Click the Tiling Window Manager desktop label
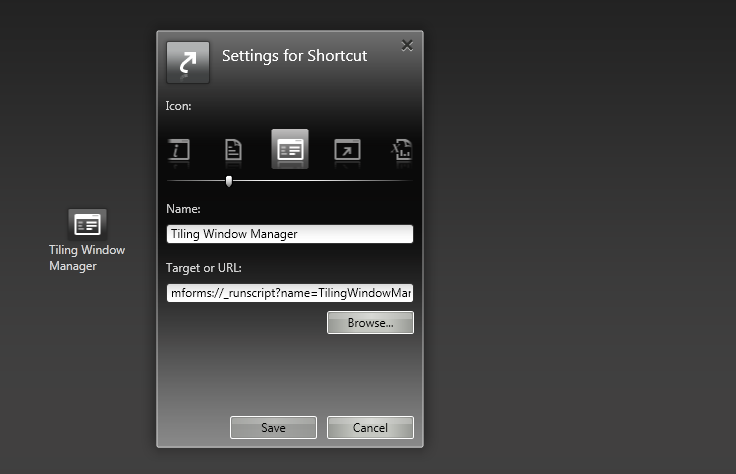The height and width of the screenshot is (474, 736). click(x=87, y=258)
